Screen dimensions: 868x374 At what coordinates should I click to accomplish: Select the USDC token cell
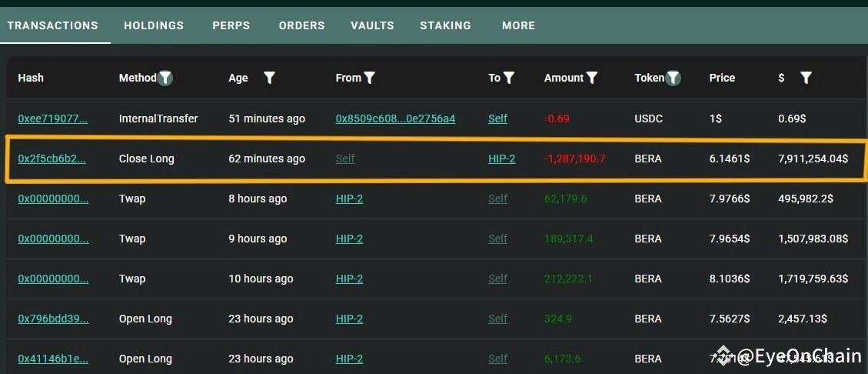649,119
